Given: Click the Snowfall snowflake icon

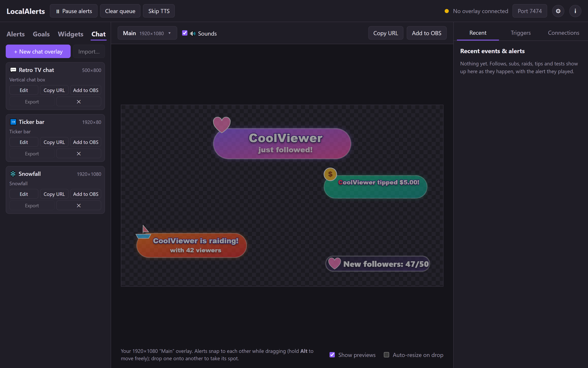Looking at the screenshot, I should [x=13, y=174].
